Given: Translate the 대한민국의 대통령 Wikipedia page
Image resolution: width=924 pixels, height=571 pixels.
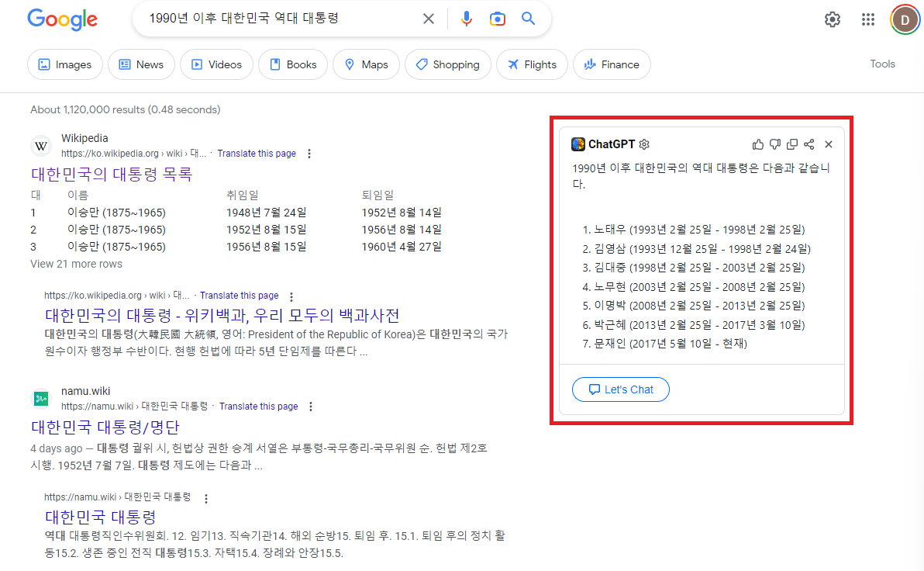Looking at the screenshot, I should point(240,296).
